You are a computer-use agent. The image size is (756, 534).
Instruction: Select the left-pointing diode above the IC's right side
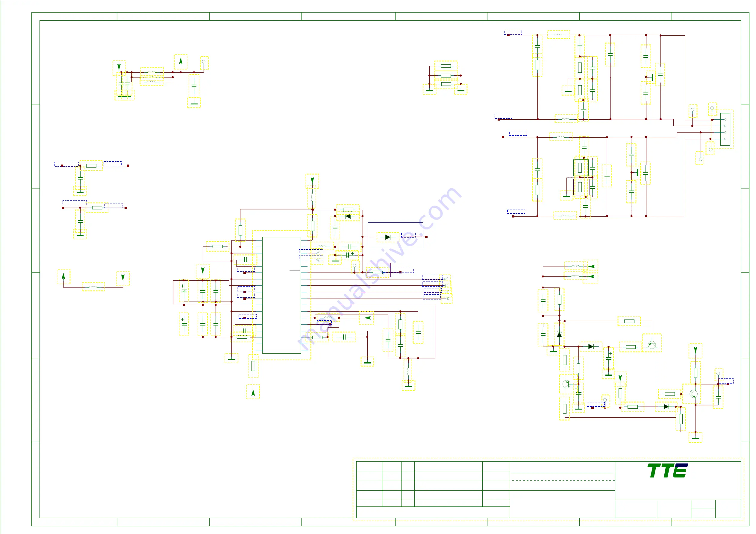tap(348, 216)
